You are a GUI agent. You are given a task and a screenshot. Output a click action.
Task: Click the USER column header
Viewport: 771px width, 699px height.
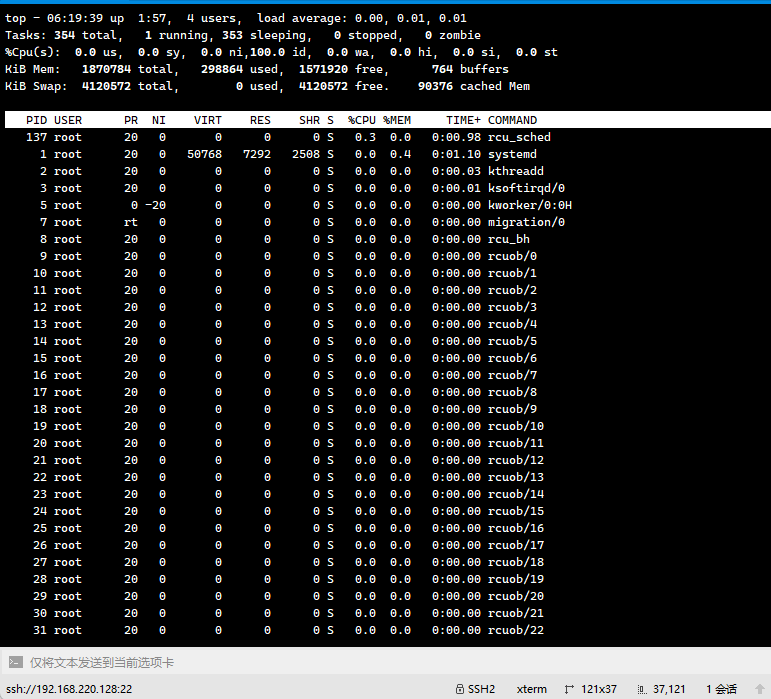pyautogui.click(x=68, y=120)
